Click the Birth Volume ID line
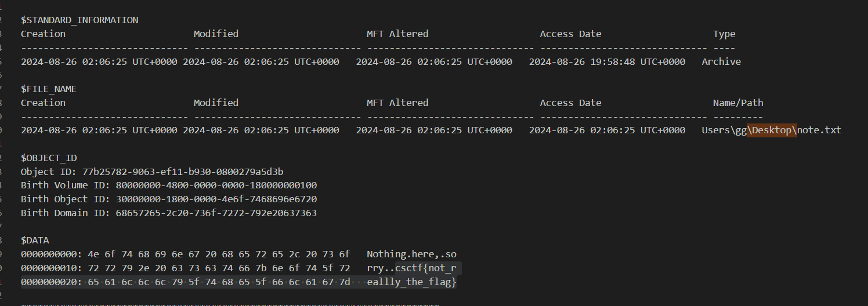This screenshot has width=868, height=306. pyautogui.click(x=169, y=185)
